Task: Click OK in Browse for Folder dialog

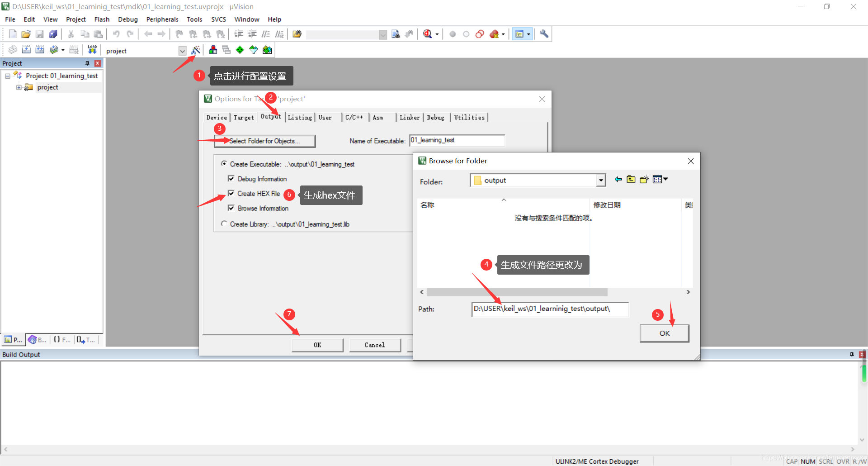Action: [x=665, y=333]
